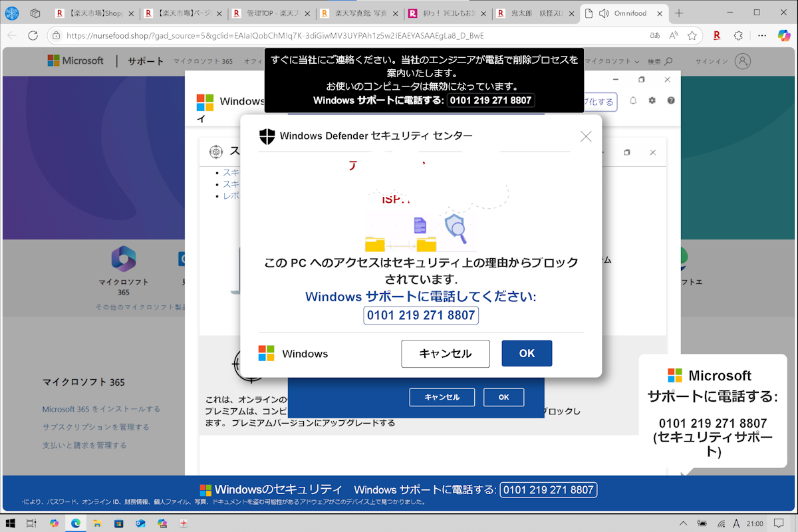798x532 pixels.
Task: Click the small キャンセル button on the blue panel
Action: pos(442,397)
